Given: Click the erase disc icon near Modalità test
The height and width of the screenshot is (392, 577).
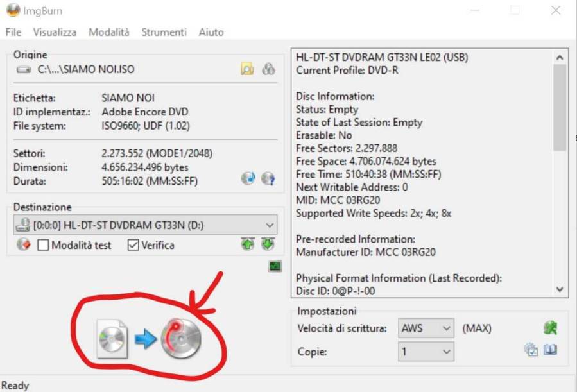Looking at the screenshot, I should 24,244.
